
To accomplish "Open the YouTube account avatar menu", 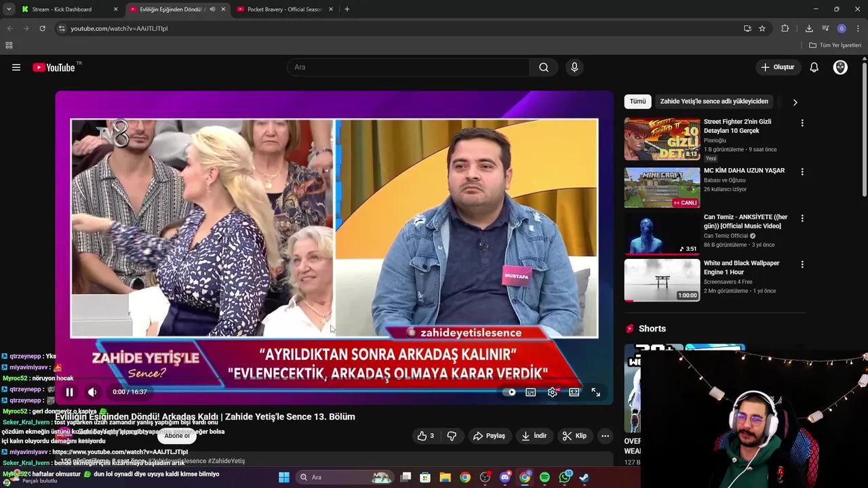I will tap(840, 67).
